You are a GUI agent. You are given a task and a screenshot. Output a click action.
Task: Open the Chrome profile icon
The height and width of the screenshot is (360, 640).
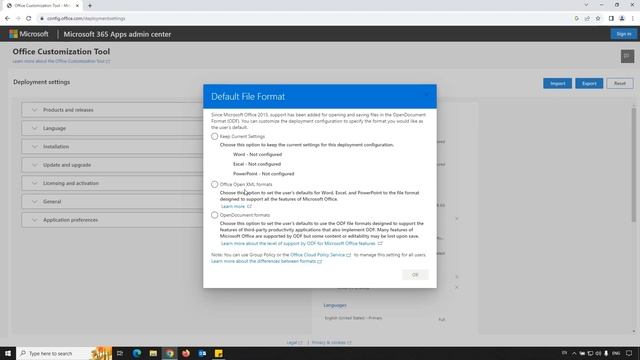coord(622,18)
